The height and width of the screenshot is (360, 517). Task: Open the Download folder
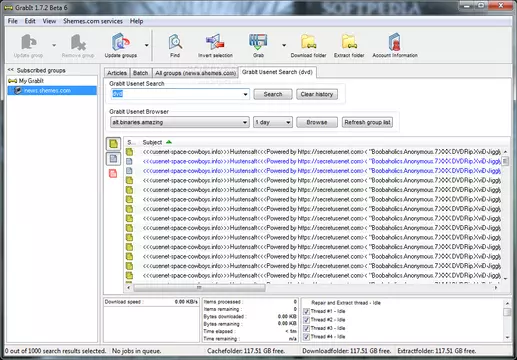click(x=308, y=45)
